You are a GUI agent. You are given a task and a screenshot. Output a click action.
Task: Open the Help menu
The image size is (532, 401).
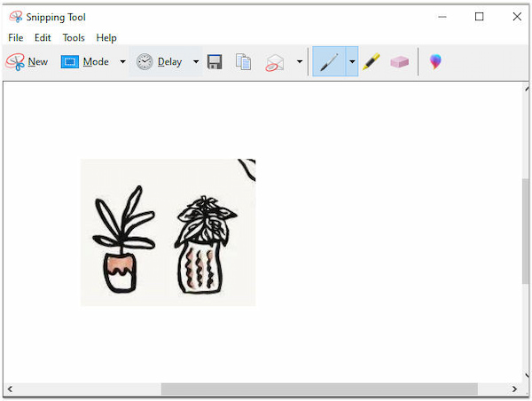(x=106, y=37)
